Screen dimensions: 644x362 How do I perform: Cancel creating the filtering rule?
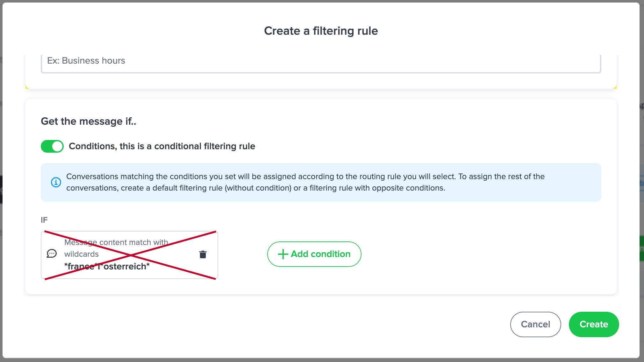535,324
